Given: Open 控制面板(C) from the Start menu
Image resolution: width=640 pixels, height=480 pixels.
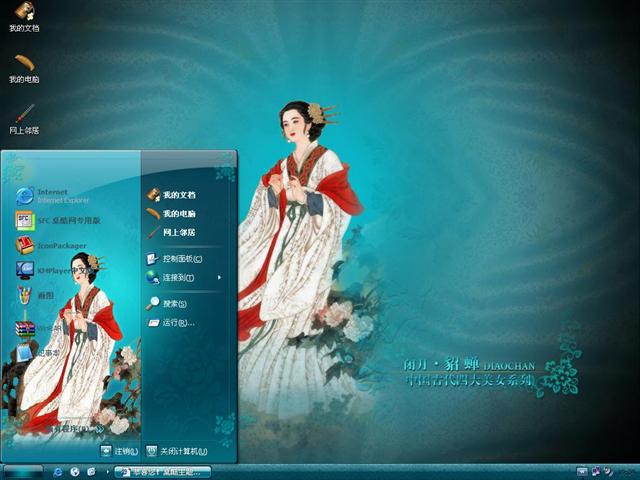Looking at the screenshot, I should 175,259.
